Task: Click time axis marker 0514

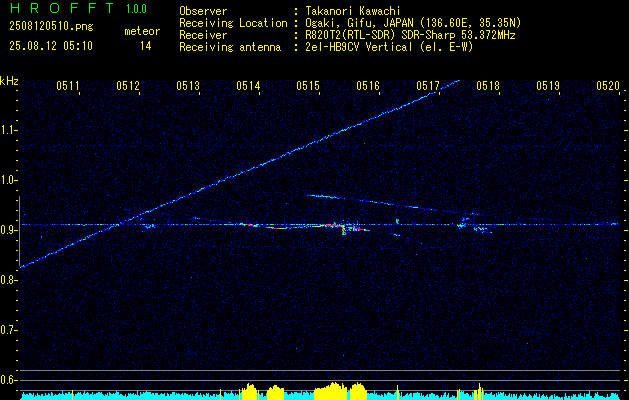Action: [x=248, y=86]
